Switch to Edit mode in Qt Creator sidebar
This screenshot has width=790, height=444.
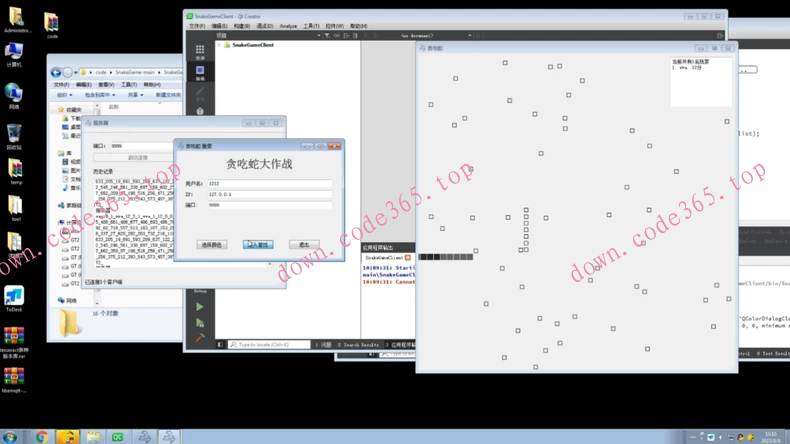(x=200, y=73)
